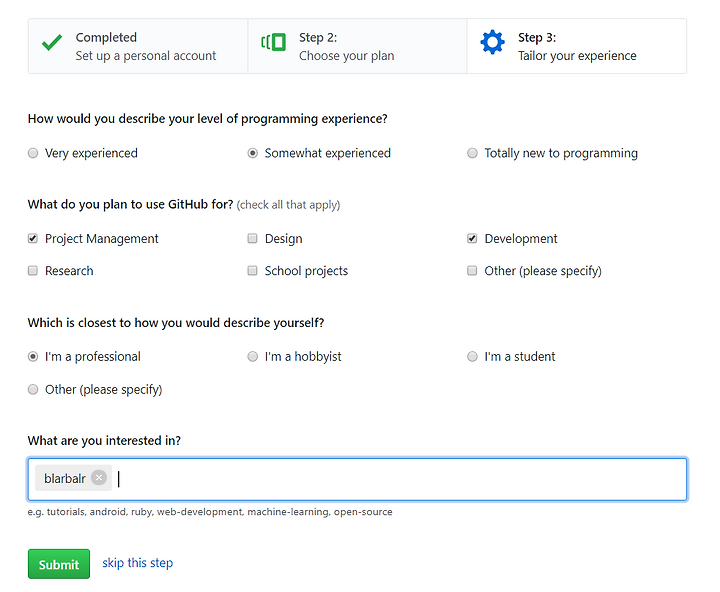This screenshot has height=592, width=720.
Task: Click the green Submit button
Action: pos(59,564)
